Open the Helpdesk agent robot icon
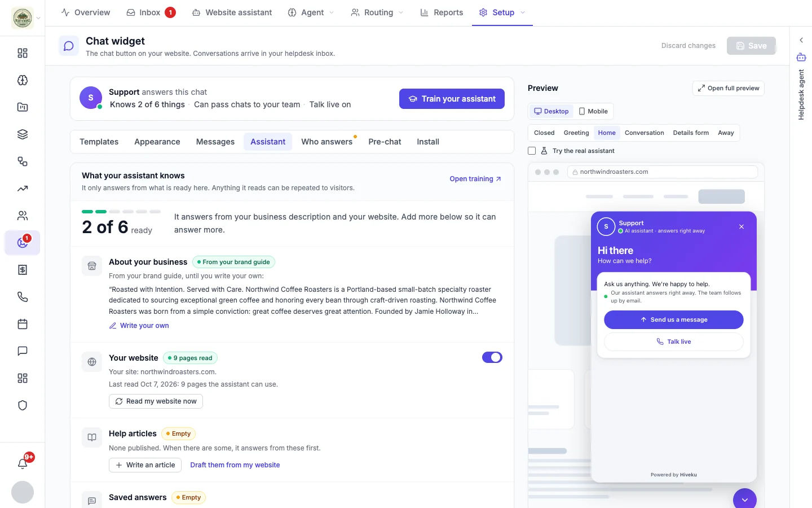This screenshot has height=508, width=812. tap(801, 57)
